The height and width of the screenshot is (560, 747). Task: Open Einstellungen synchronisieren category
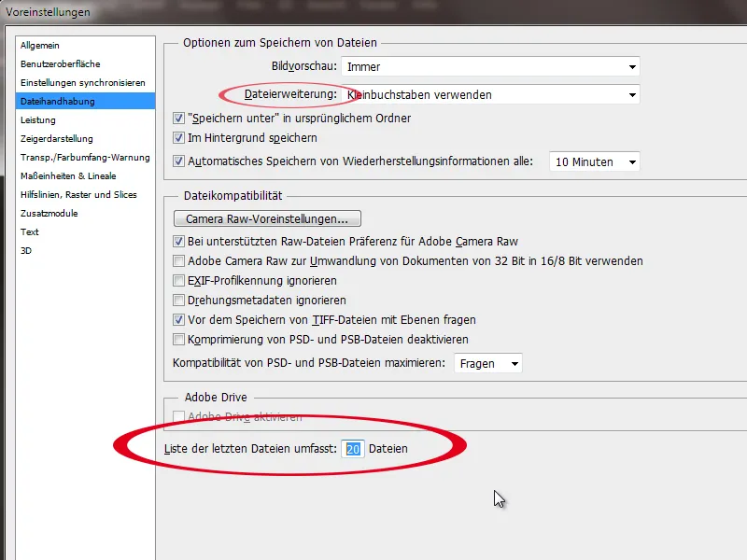85,82
